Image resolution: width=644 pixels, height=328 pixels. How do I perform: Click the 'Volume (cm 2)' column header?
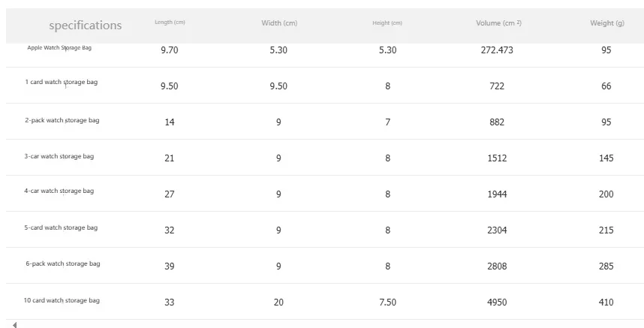(x=498, y=23)
